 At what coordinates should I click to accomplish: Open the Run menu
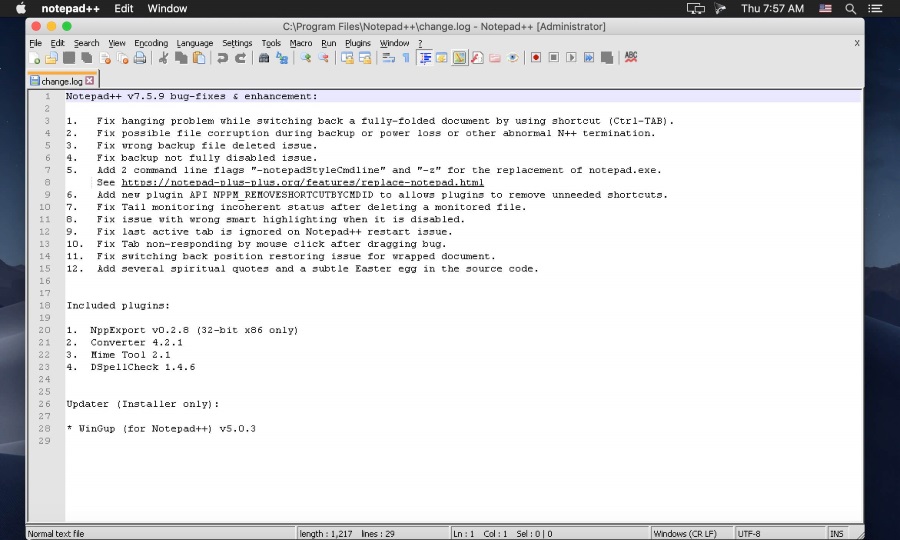coord(328,43)
